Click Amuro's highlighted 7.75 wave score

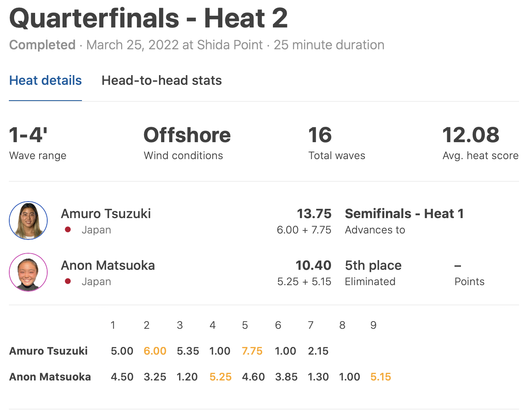pyautogui.click(x=252, y=351)
